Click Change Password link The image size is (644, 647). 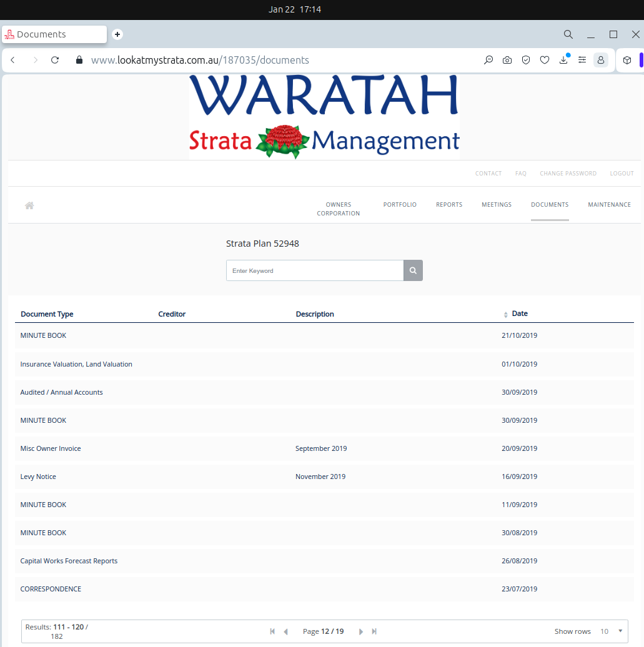pos(568,174)
